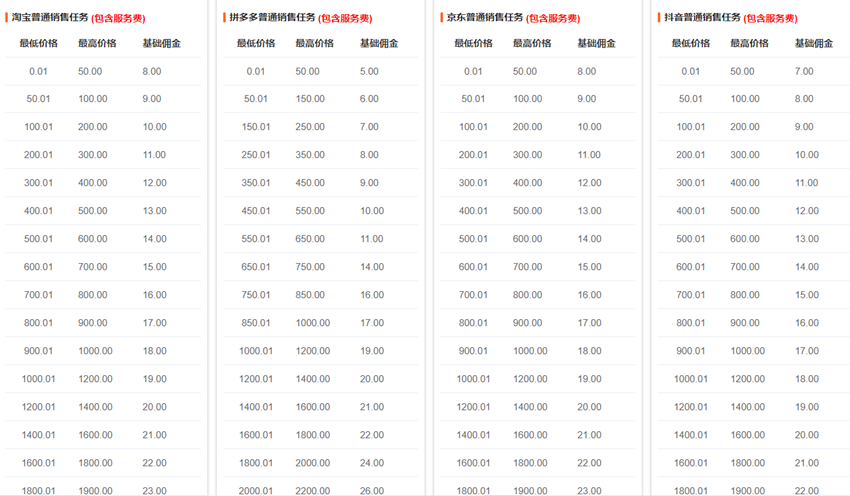Select 700.00 highest price in the 抖音 table
The image size is (850, 496).
pos(745,267)
